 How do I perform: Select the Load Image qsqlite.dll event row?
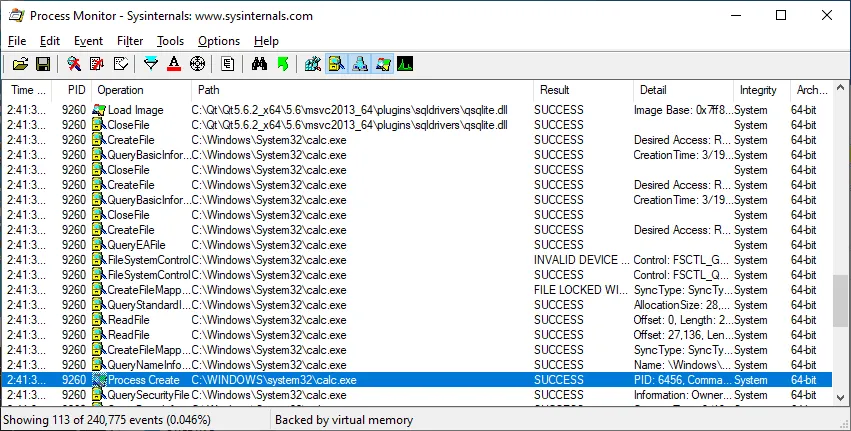point(350,110)
